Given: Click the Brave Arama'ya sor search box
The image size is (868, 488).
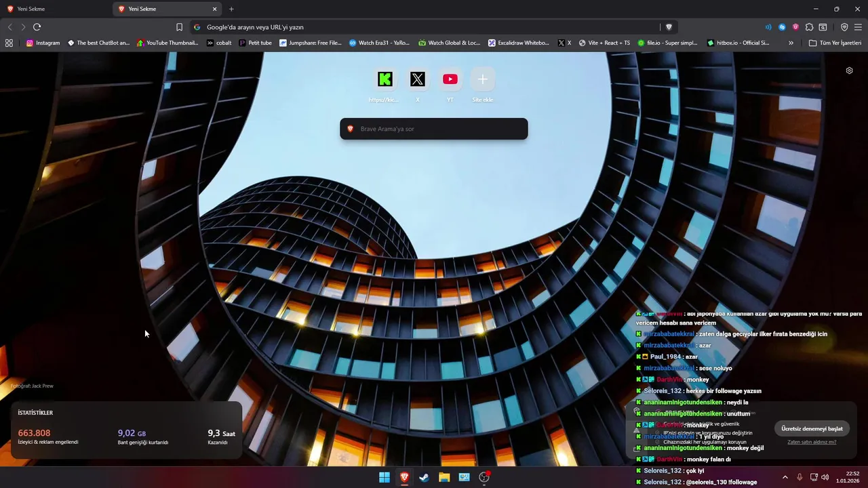Looking at the screenshot, I should (x=434, y=129).
